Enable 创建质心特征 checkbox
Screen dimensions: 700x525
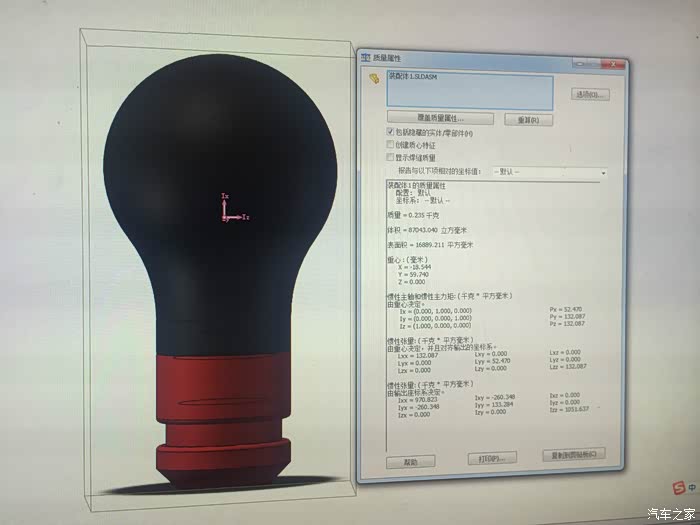point(390,144)
